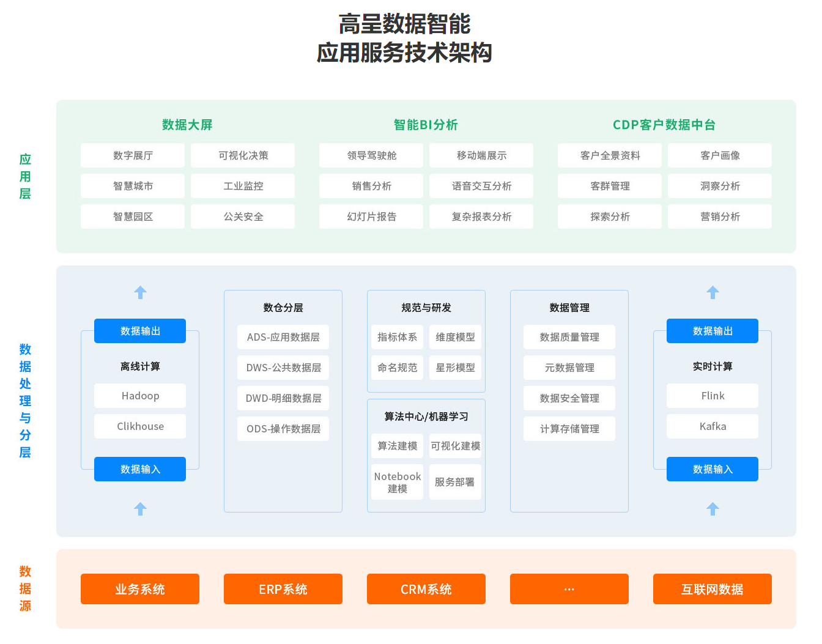Choose the Hadoop box under 离线计算
The height and width of the screenshot is (644, 822).
(140, 396)
